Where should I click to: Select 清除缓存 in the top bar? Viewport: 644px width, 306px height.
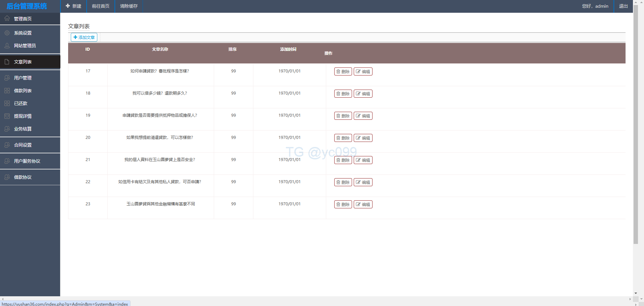point(129,6)
